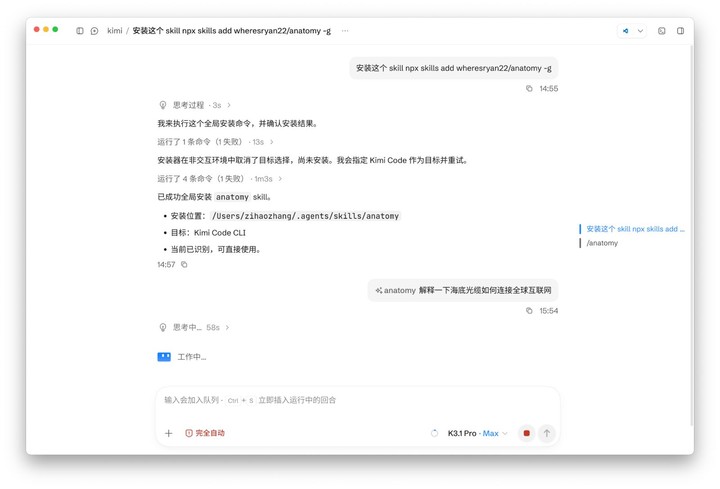Start a new chat via title bar icon
720x489 pixels.
point(95,31)
